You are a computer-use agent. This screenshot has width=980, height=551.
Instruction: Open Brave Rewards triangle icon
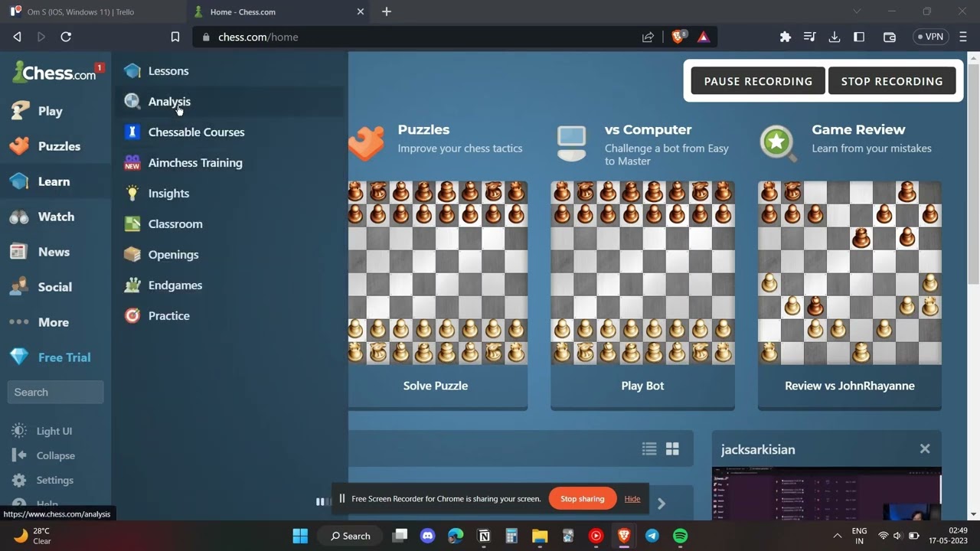[x=704, y=37]
